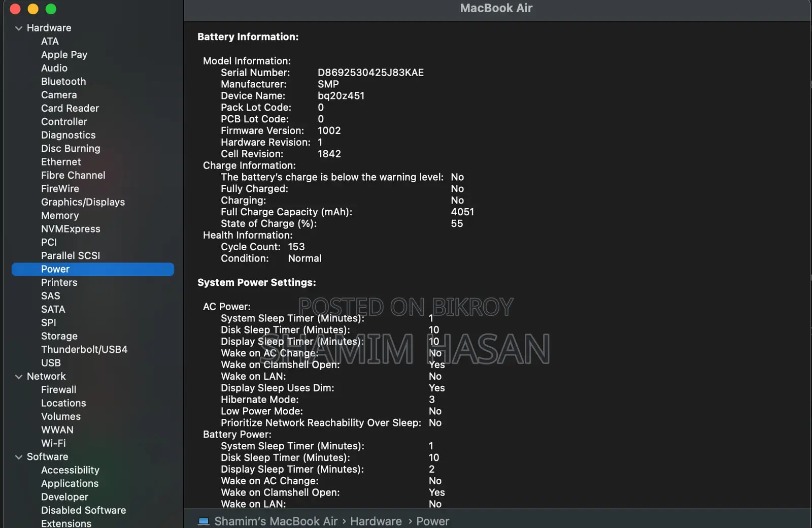The width and height of the screenshot is (812, 528).
Task: Click the Full Charge Capacity value 4051
Action: pyautogui.click(x=462, y=212)
